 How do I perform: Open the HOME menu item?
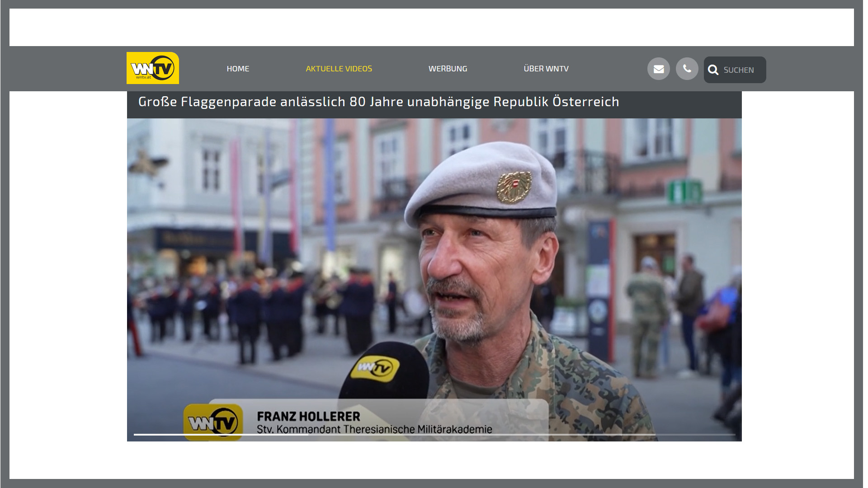[x=238, y=69]
